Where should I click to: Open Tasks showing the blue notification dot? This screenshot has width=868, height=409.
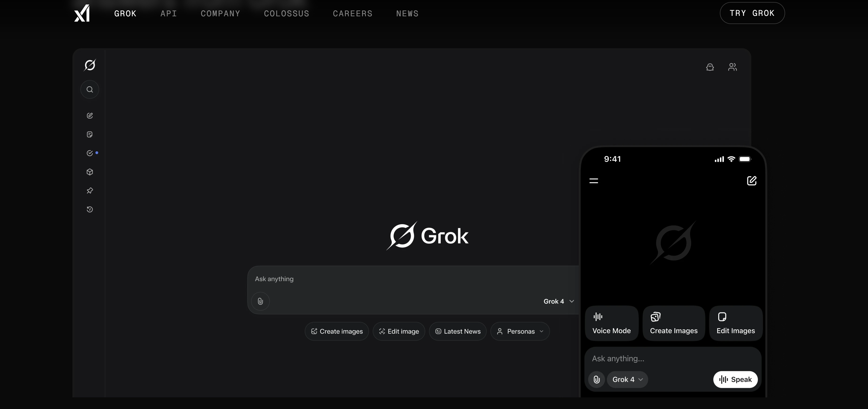click(x=90, y=153)
